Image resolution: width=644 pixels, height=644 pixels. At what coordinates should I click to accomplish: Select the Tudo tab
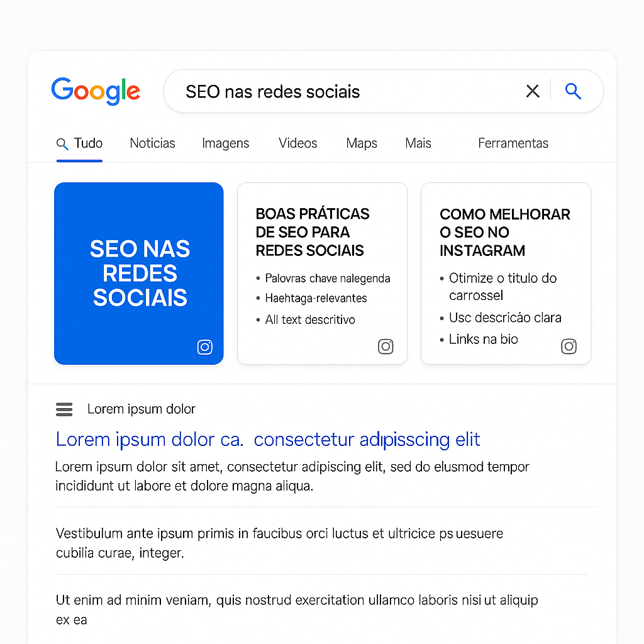88,143
